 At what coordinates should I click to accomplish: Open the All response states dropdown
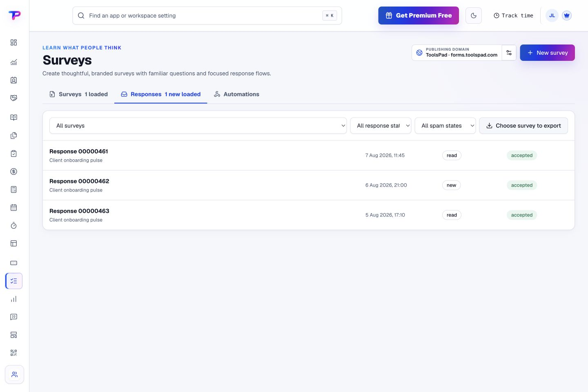click(381, 126)
